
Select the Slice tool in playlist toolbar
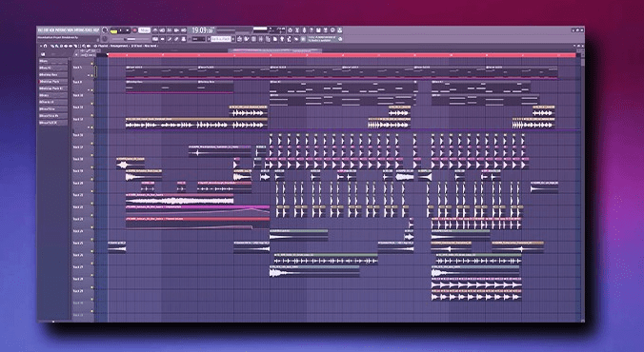tap(75, 46)
